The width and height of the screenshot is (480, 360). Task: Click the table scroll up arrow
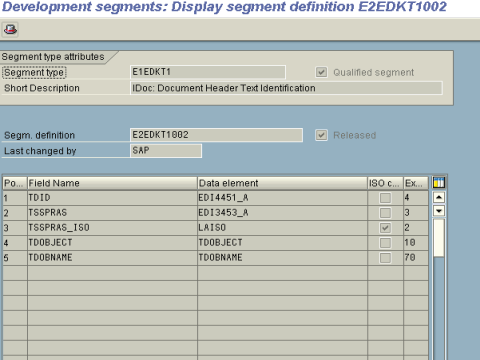[439, 197]
